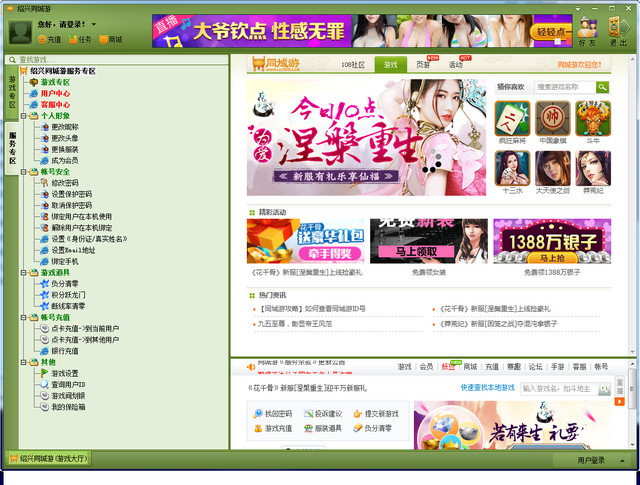Click the orange speaker announcement icon
The height and width of the screenshot is (485, 640).
point(251,367)
